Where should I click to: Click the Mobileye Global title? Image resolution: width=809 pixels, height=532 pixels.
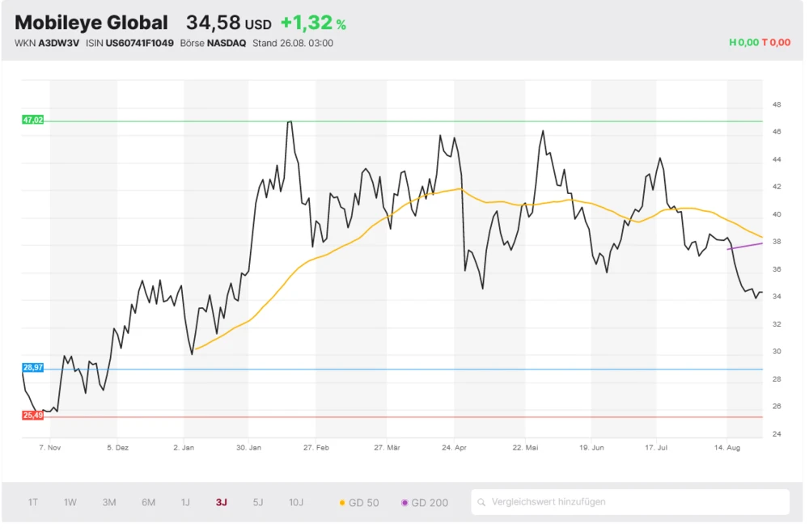click(91, 23)
